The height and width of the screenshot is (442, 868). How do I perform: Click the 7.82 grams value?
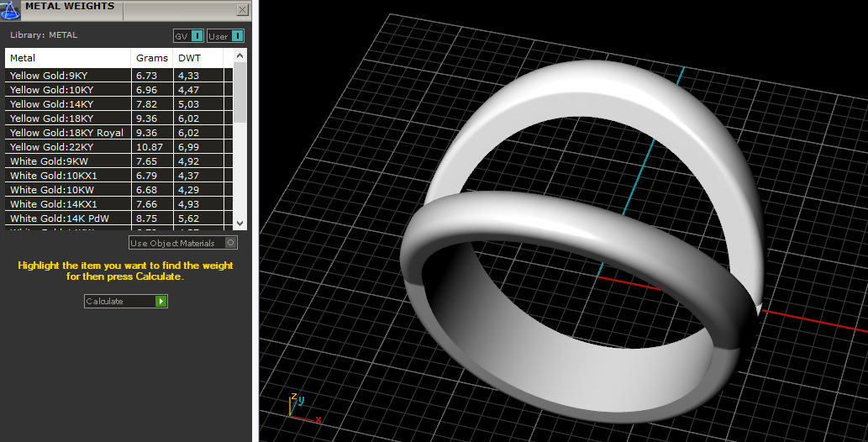pos(147,104)
